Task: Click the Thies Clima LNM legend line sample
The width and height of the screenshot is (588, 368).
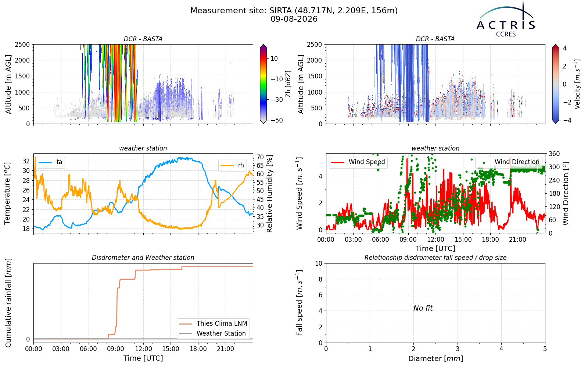Action: 186,324
